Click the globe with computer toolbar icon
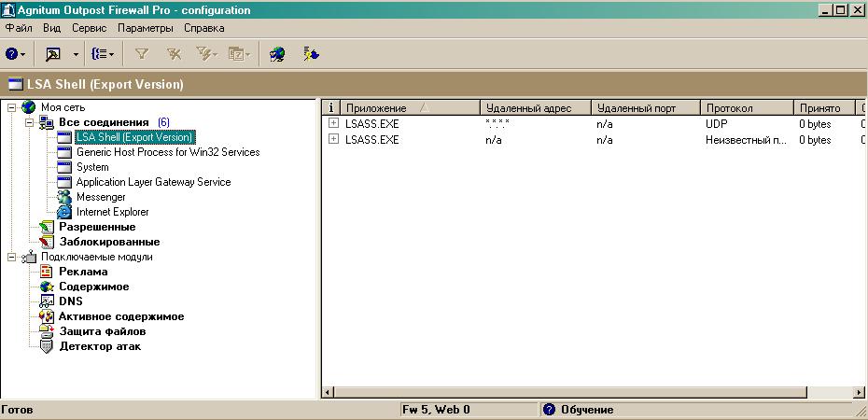The image size is (868, 420). pyautogui.click(x=277, y=54)
